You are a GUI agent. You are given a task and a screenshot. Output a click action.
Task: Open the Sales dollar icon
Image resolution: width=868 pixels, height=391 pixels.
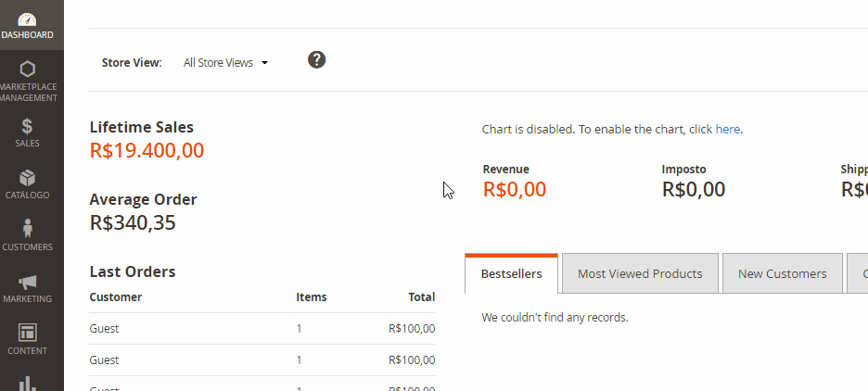(x=27, y=126)
